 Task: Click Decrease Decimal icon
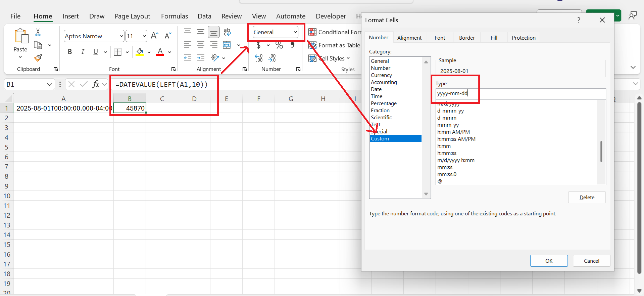pyautogui.click(x=272, y=58)
